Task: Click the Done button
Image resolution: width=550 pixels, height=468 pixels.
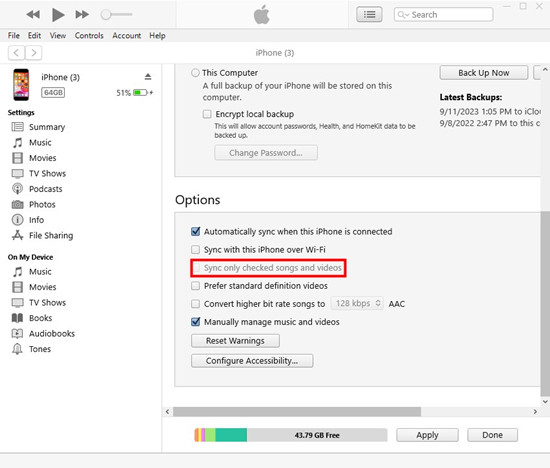Action: coord(492,435)
